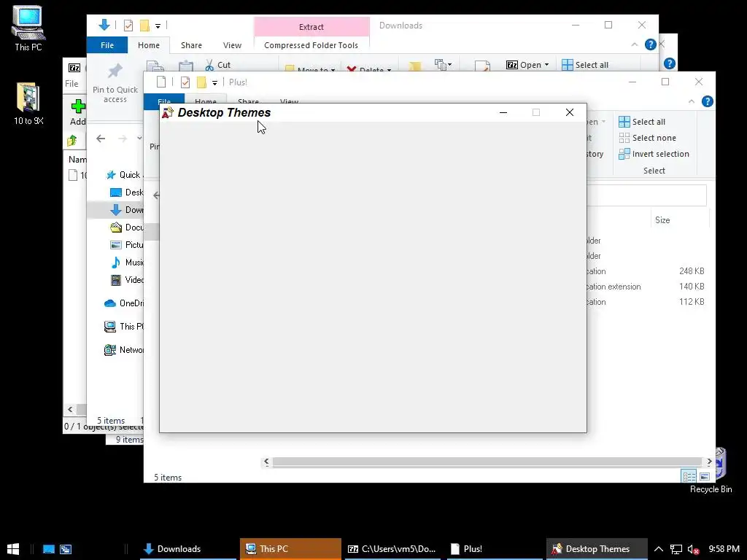
Task: Click the 248 KB size cell
Action: (x=692, y=271)
